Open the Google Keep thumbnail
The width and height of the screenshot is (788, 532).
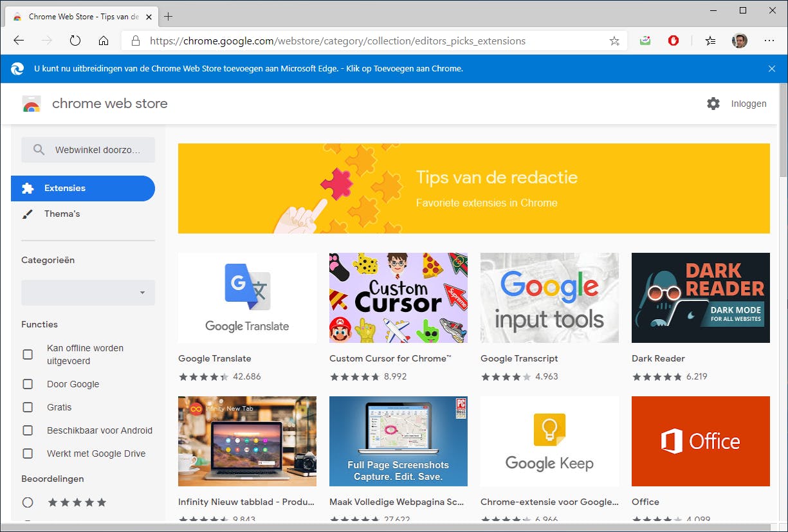pyautogui.click(x=549, y=441)
